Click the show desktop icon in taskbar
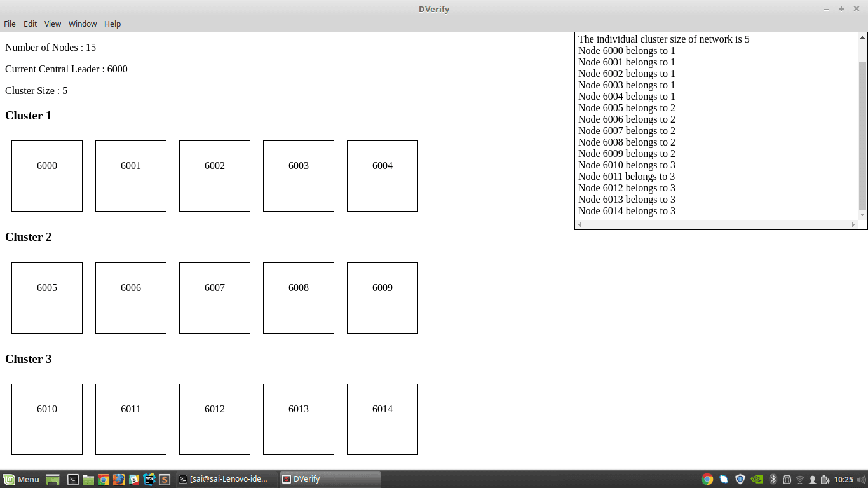 coord(53,480)
